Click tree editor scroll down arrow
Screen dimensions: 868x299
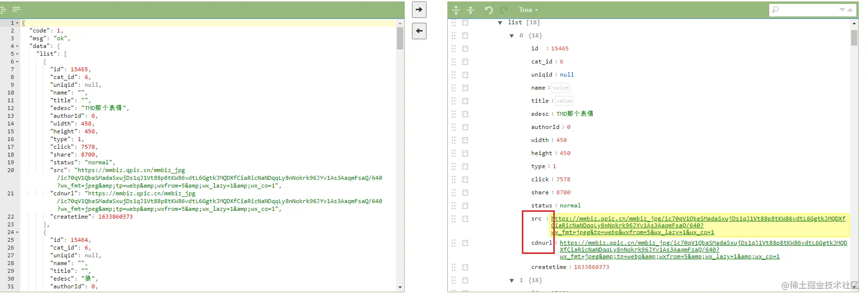854,287
